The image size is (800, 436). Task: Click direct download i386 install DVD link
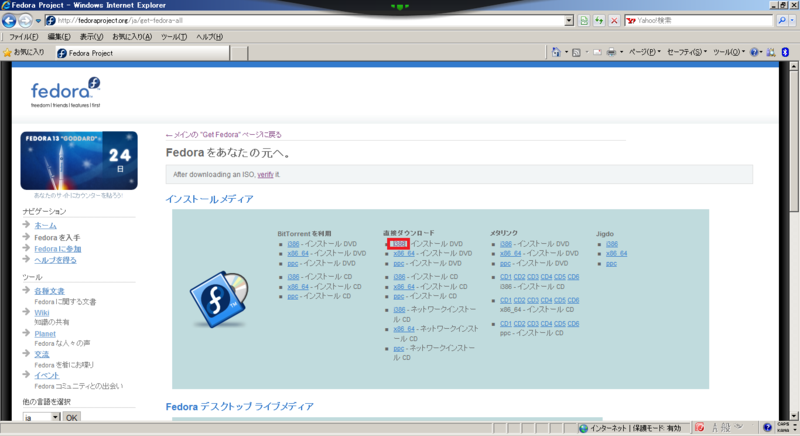398,244
